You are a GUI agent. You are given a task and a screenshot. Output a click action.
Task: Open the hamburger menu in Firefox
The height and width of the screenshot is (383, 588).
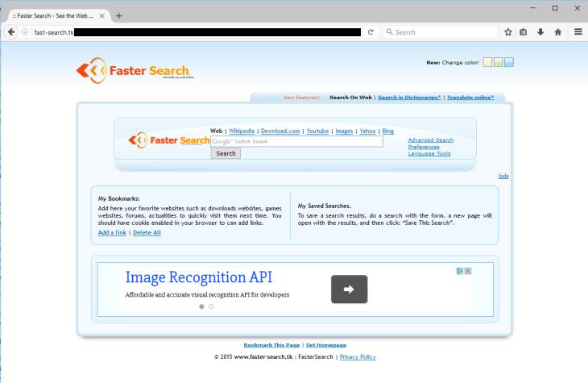pyautogui.click(x=578, y=32)
